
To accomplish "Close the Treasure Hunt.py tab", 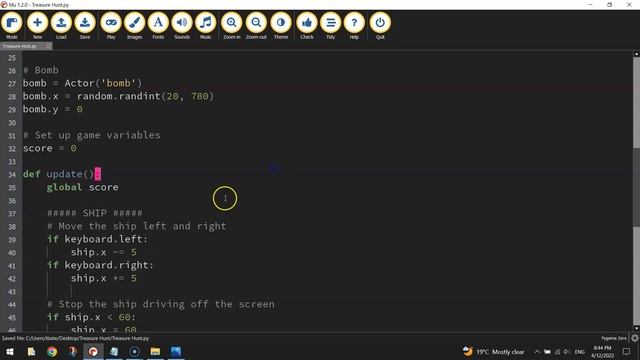I will (48, 46).
